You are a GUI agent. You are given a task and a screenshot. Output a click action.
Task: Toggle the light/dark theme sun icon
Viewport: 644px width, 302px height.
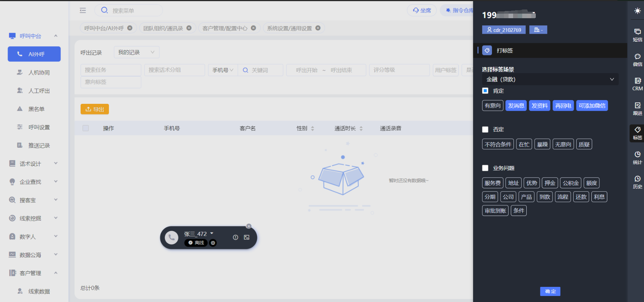tap(637, 11)
